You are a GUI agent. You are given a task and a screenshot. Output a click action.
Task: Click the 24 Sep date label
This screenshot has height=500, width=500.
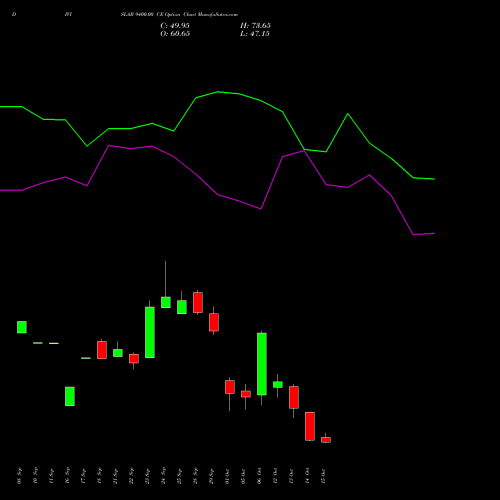(164, 476)
